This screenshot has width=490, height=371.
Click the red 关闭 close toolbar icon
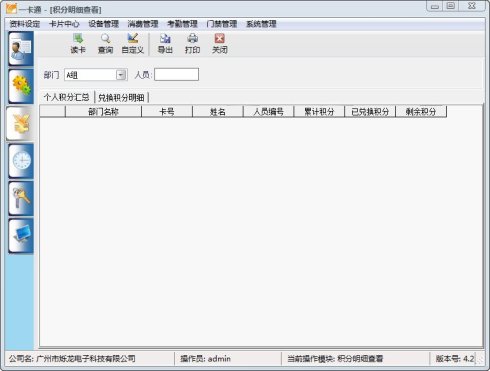coord(220,44)
